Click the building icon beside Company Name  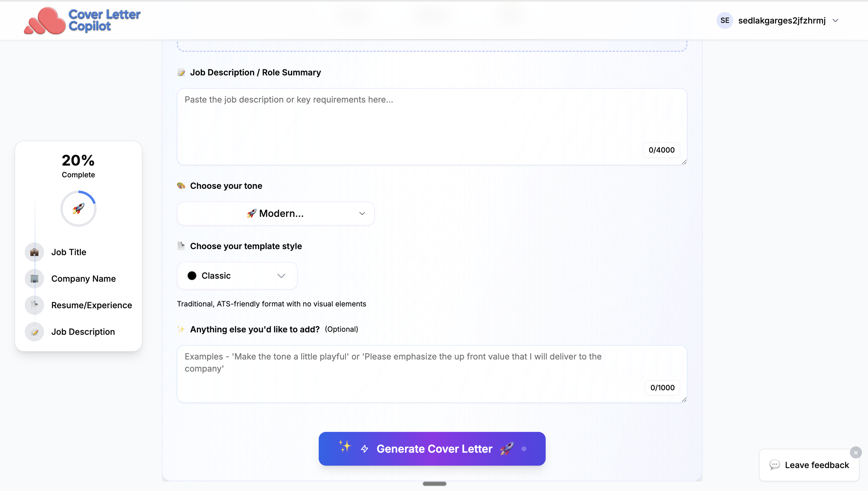34,279
